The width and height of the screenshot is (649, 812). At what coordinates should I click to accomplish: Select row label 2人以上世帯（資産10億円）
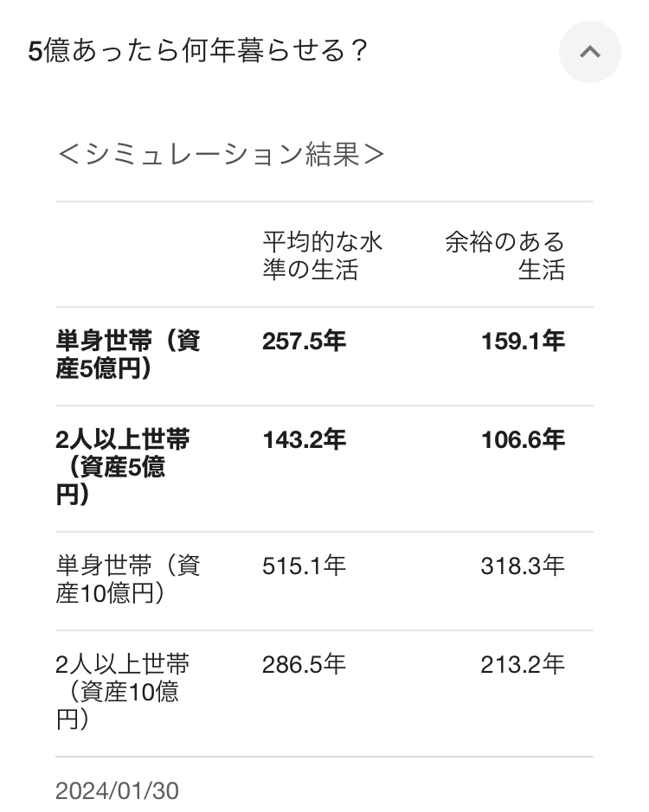coord(123,692)
